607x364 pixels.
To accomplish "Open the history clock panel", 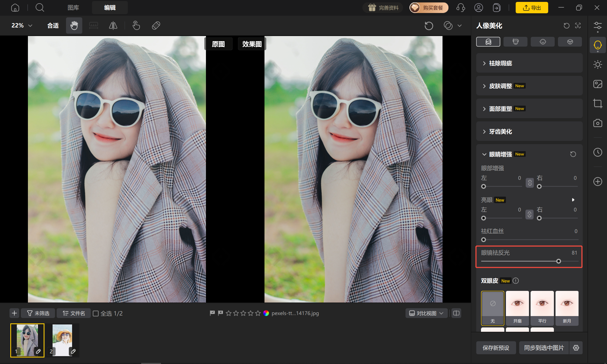I will 598,152.
